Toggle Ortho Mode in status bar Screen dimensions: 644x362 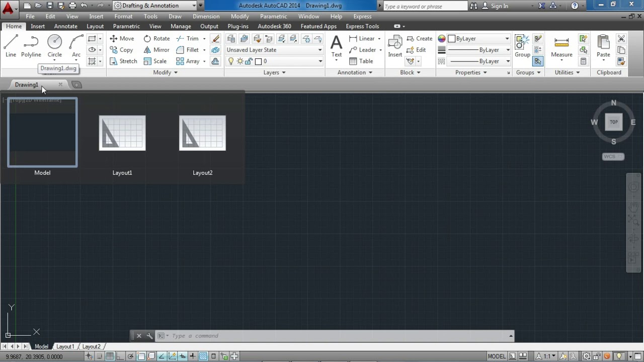[120, 356]
